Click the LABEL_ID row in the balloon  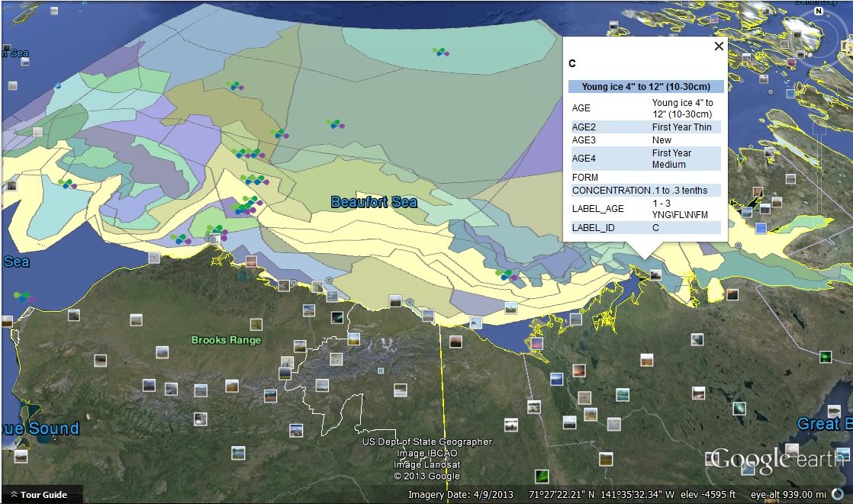(x=645, y=228)
